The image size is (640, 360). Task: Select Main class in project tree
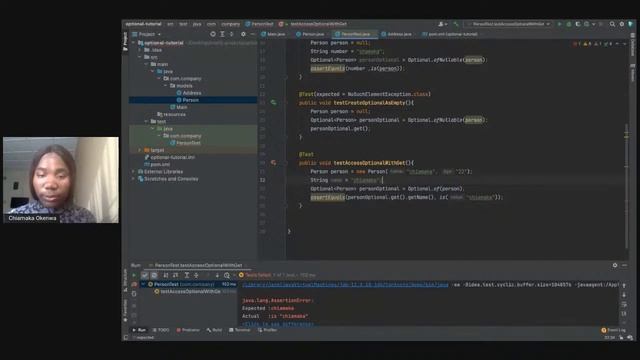[179, 107]
